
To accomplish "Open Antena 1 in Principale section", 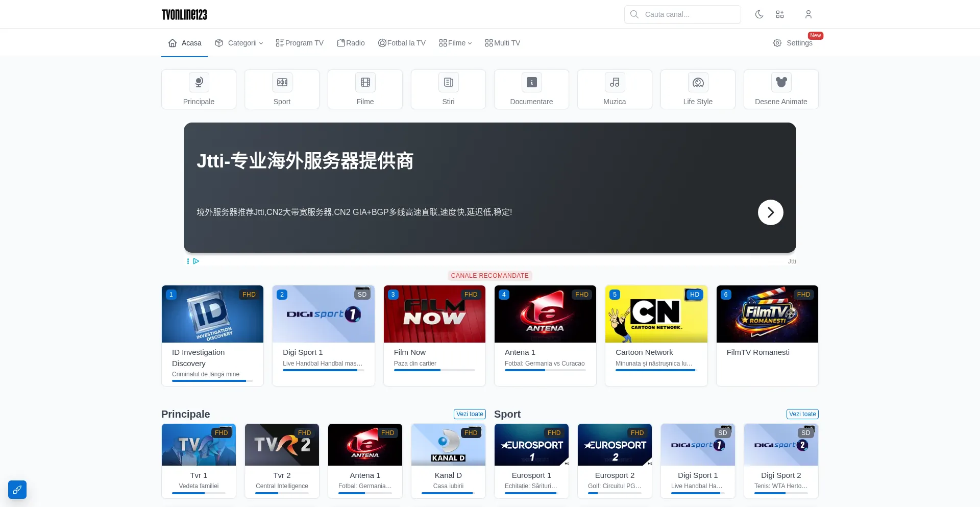I will [365, 461].
